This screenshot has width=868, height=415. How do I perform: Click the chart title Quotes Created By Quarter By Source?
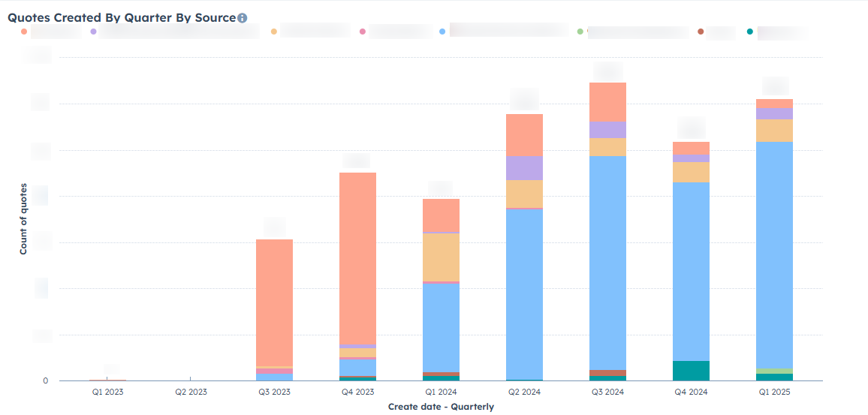pos(122,17)
